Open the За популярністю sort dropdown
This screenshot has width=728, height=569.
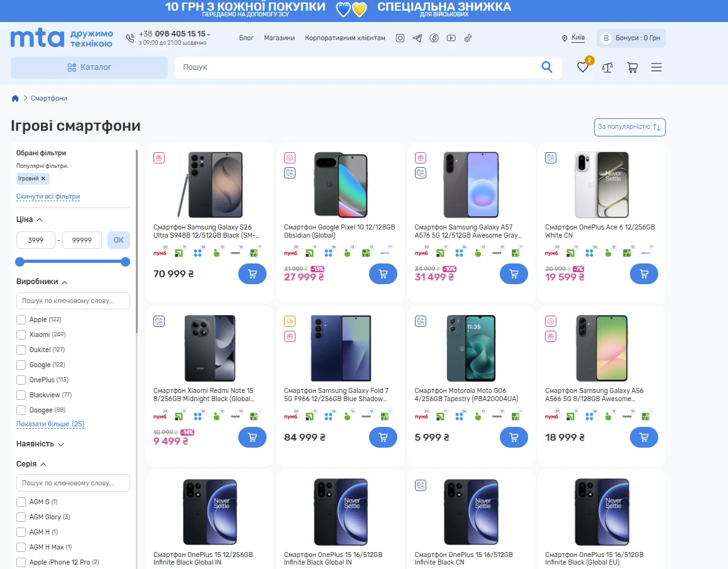[629, 127]
